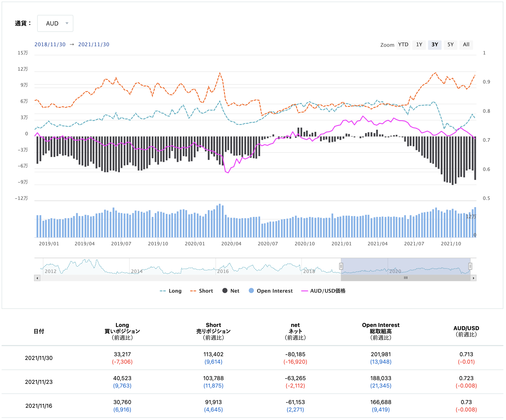Click net value -63,265

click(295, 378)
